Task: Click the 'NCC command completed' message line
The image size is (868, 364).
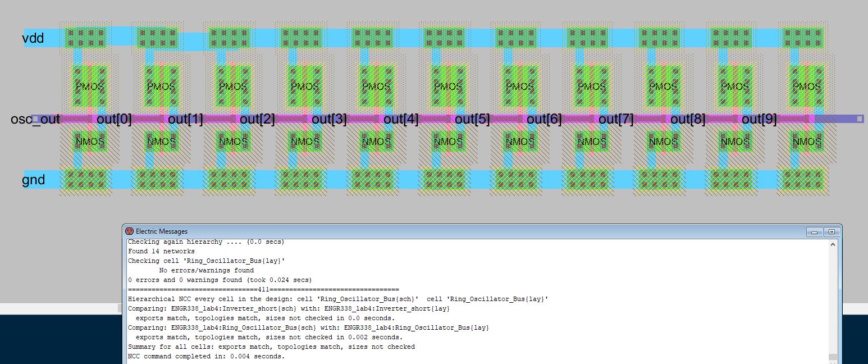Action: (206, 356)
